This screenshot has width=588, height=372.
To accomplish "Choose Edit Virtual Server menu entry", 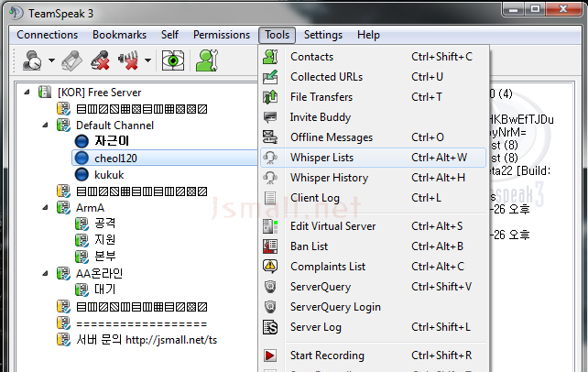I will point(373,226).
